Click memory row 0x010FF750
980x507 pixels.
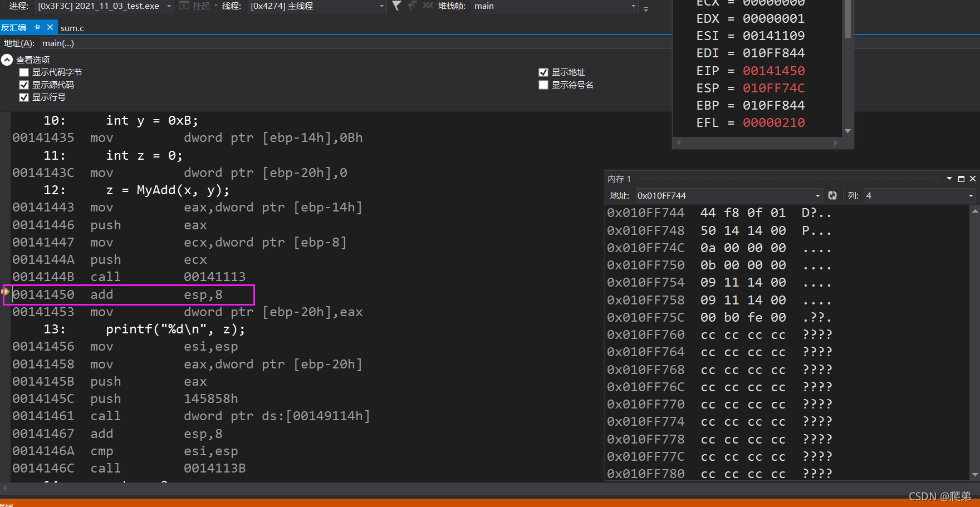[719, 265]
